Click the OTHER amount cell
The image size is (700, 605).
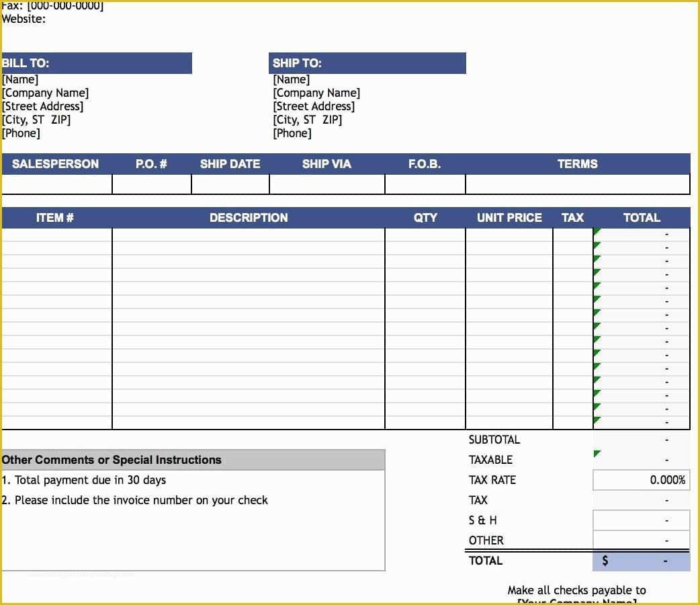pyautogui.click(x=641, y=540)
